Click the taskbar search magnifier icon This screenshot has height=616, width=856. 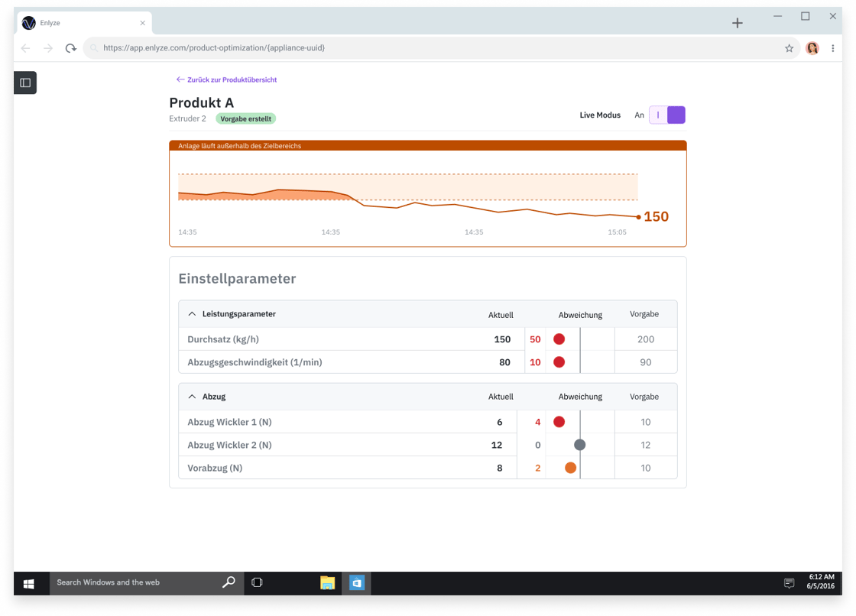pyautogui.click(x=229, y=582)
